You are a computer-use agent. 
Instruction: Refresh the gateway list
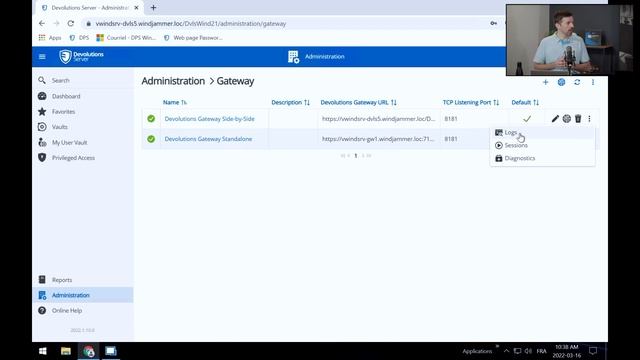pos(577,82)
